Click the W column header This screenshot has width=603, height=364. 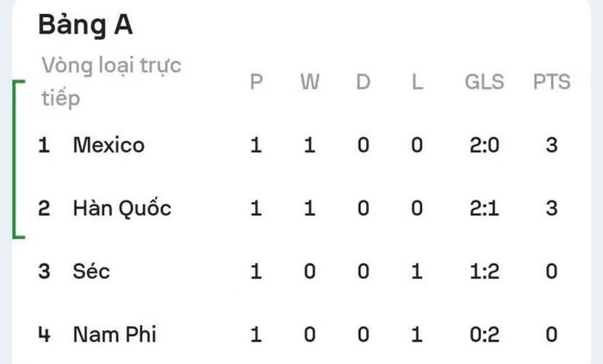(x=310, y=82)
